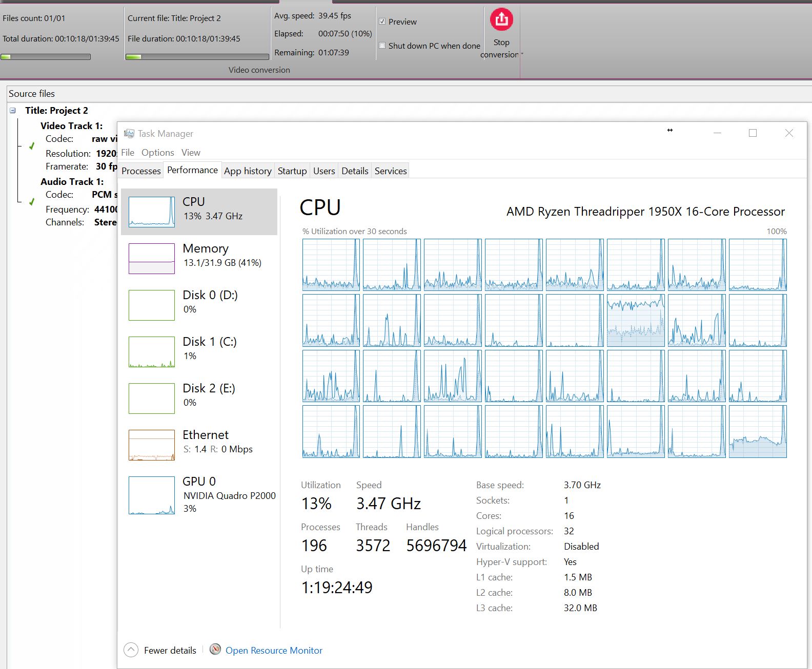Viewport: 812px width, 669px height.
Task: Click the Avg. speed 39.45 fps value
Action: (x=335, y=15)
